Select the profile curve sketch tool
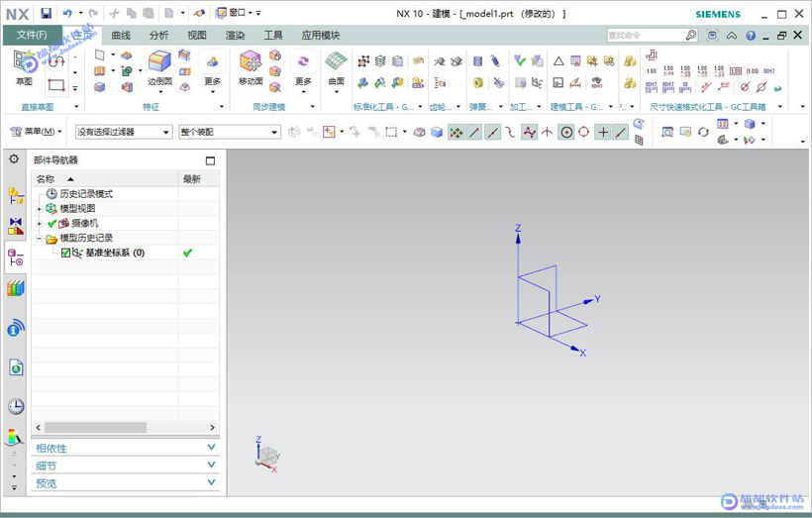 point(55,61)
